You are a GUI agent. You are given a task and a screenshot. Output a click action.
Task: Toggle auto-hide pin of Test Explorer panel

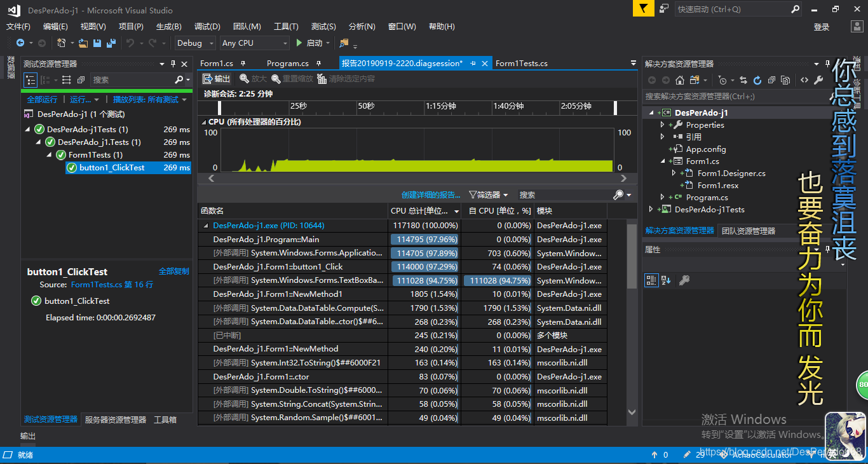pyautogui.click(x=173, y=64)
